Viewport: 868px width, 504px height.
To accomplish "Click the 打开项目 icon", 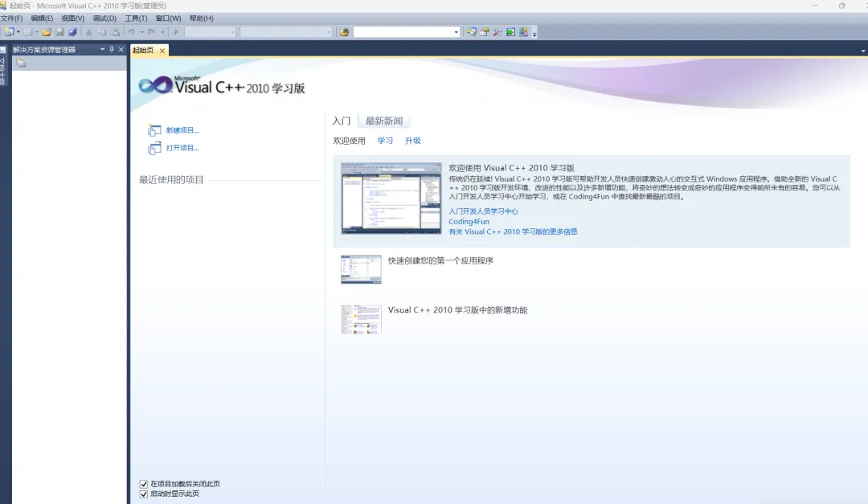I will (x=154, y=148).
